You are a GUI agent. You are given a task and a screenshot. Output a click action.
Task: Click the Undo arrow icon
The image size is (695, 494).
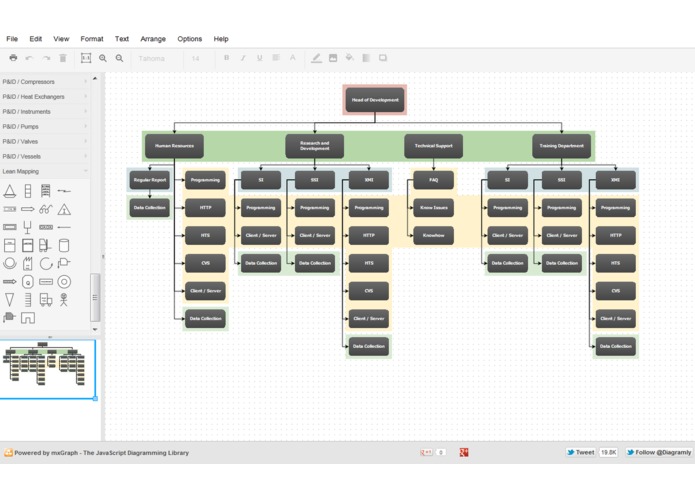[29, 58]
